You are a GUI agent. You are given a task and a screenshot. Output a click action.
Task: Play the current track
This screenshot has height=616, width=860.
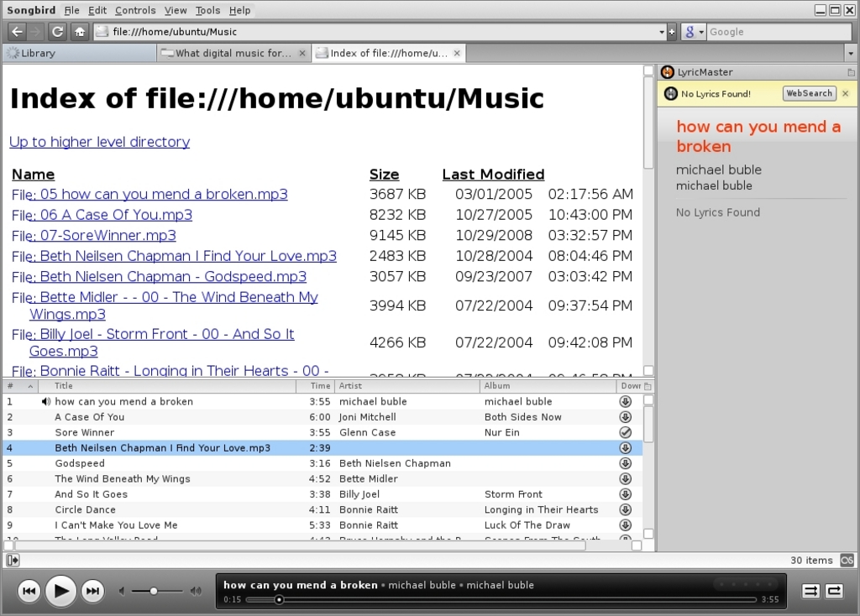(x=60, y=591)
